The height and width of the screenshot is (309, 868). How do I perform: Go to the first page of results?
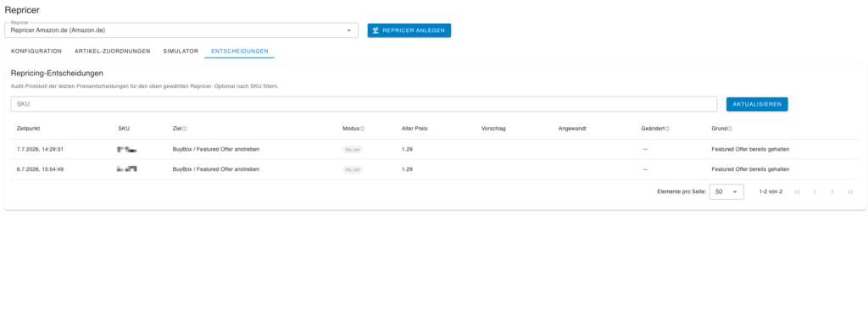[797, 192]
